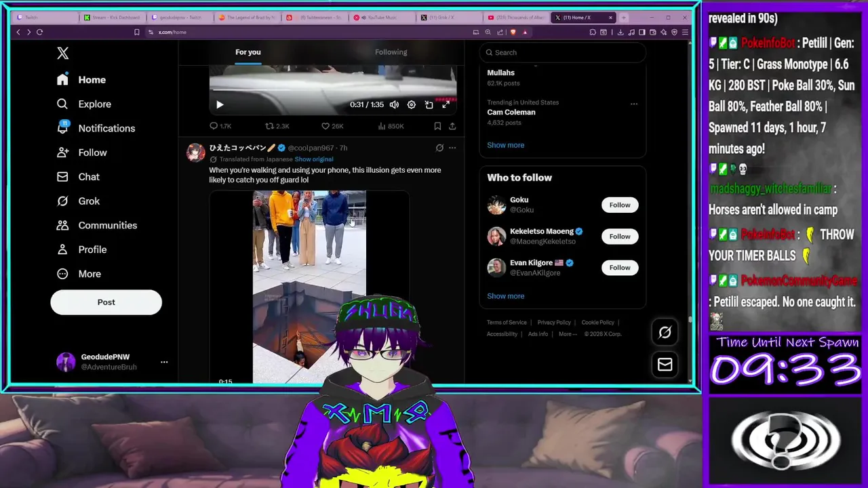Screen dimensions: 868x488
Task: Switch to the Following tab
Action: pos(391,52)
